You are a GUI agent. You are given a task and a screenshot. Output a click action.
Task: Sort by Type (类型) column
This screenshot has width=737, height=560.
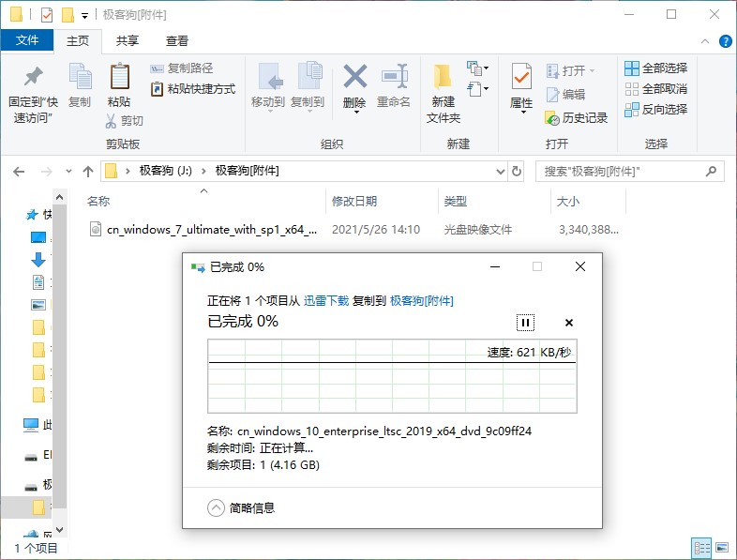456,202
